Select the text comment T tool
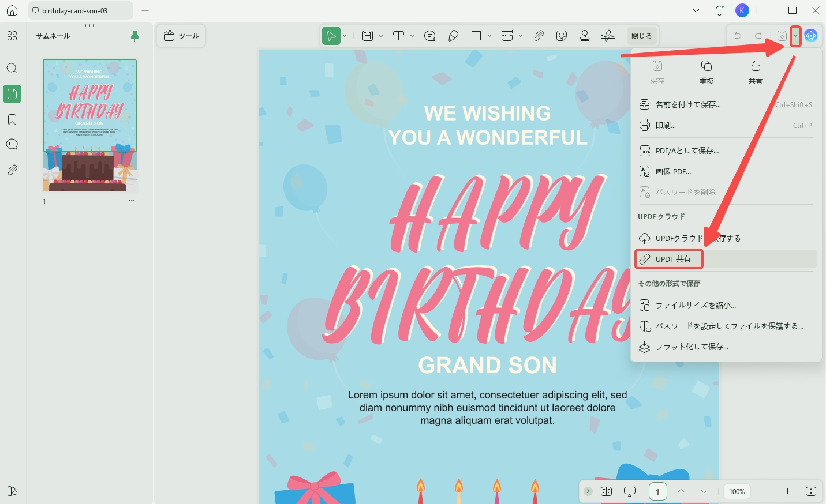The width and height of the screenshot is (826, 504). click(398, 36)
